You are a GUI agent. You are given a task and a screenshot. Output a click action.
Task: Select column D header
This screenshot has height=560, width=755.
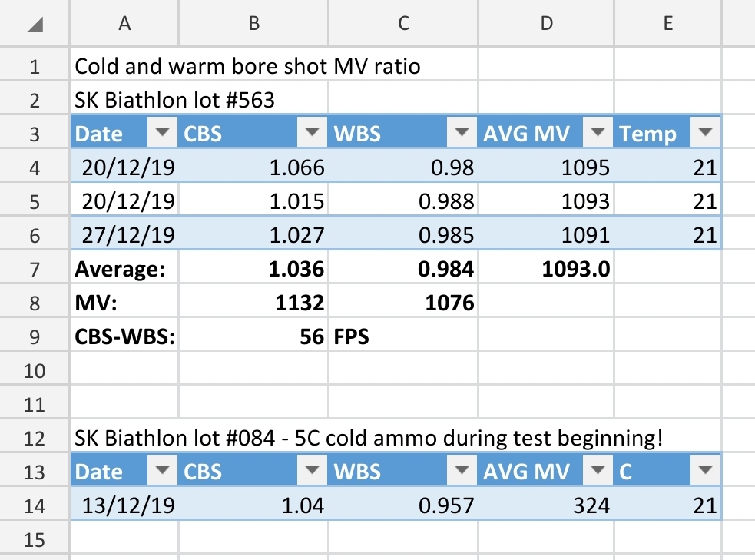(547, 22)
